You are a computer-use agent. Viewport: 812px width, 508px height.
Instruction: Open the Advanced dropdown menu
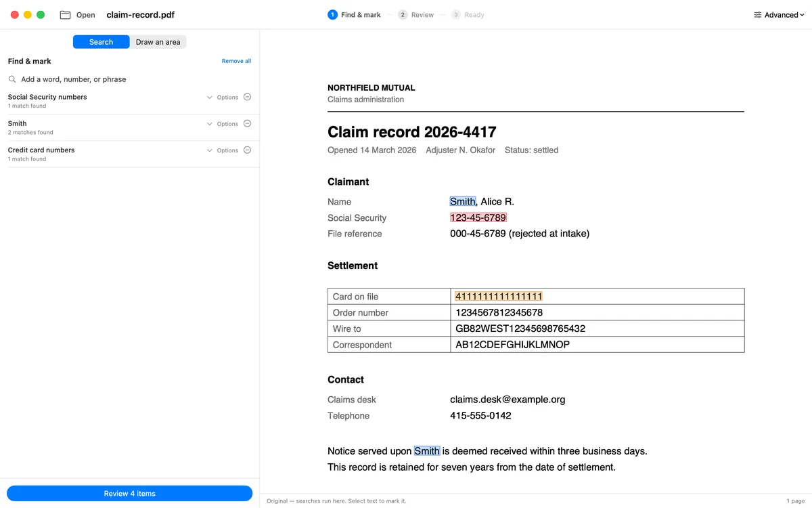tap(779, 15)
